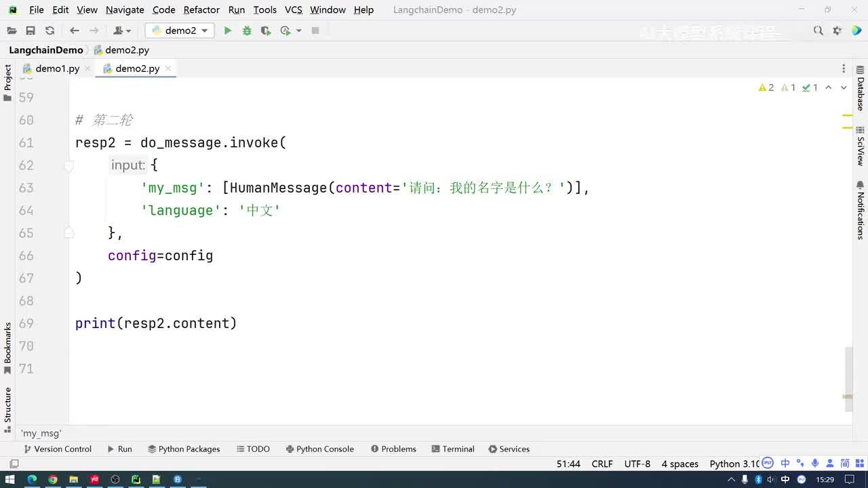Toggle the Terminal tool window
This screenshot has width=868, height=488.
[452, 449]
